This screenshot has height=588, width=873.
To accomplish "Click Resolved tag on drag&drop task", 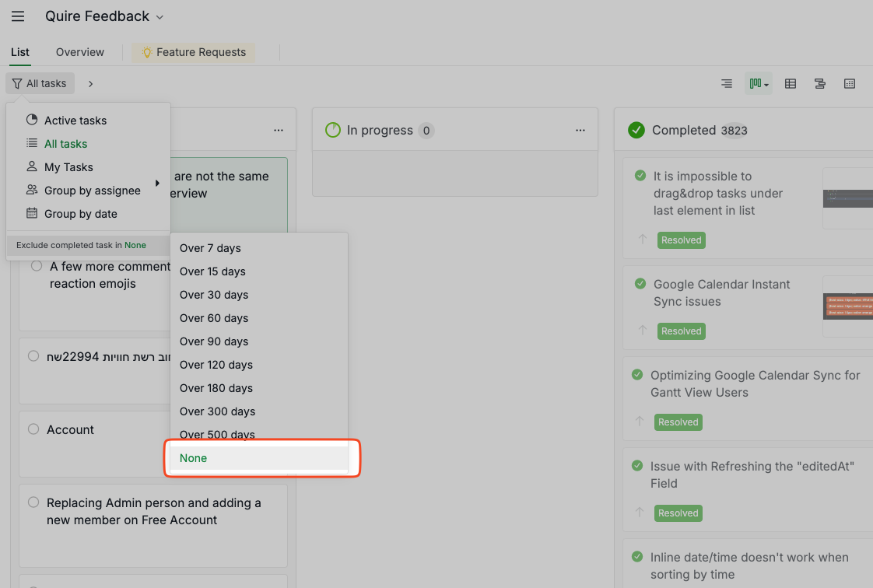I will click(682, 240).
